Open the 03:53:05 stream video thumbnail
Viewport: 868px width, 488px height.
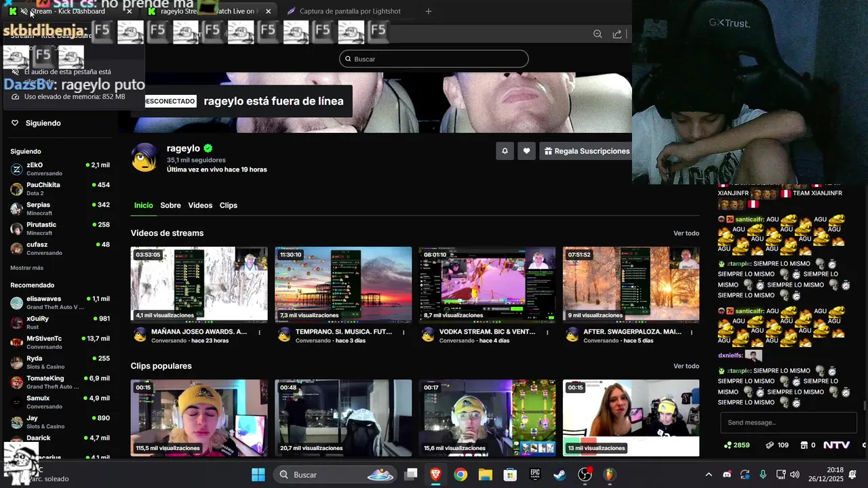pos(199,285)
